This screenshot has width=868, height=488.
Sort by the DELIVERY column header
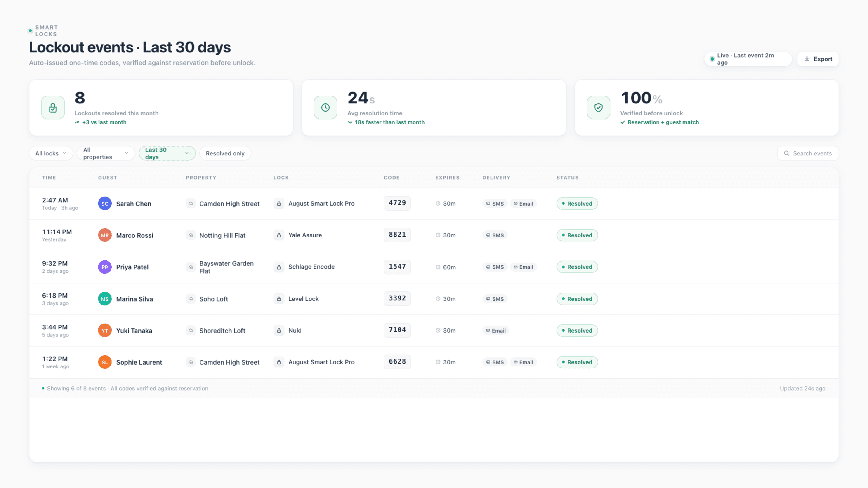click(x=496, y=178)
